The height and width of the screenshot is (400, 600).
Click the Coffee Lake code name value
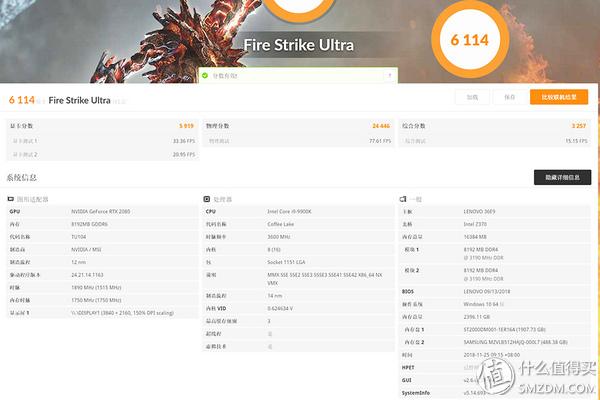coord(280,224)
